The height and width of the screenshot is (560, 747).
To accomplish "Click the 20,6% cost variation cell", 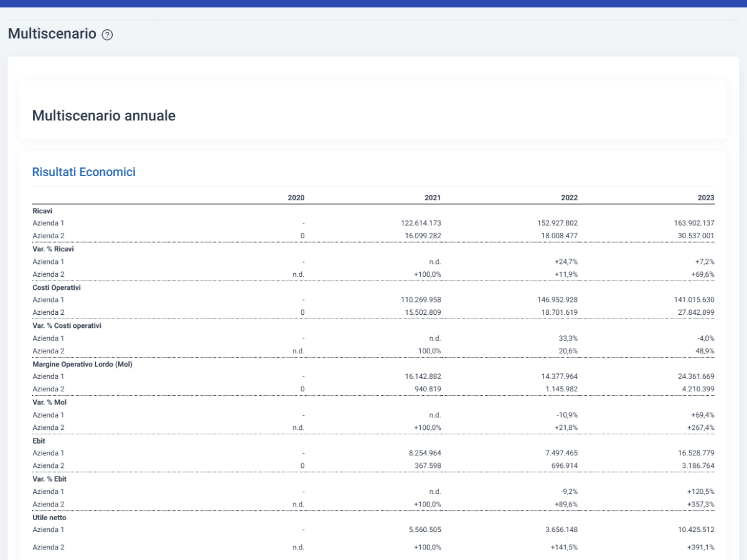I will pyautogui.click(x=568, y=351).
